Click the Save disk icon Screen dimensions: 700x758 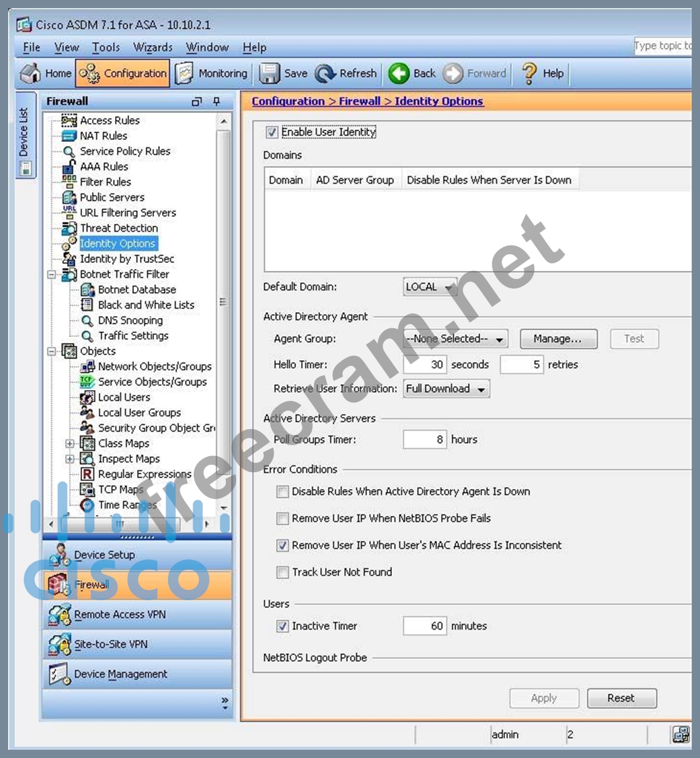[270, 73]
